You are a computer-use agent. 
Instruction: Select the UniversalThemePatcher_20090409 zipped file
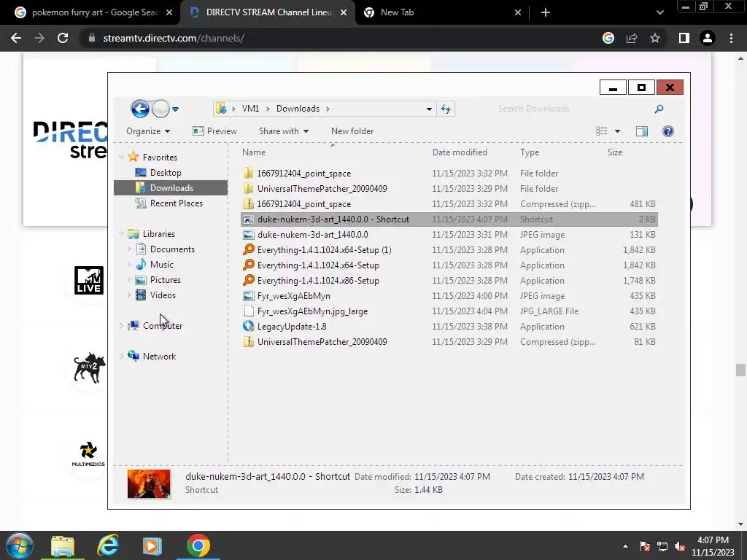pos(449,341)
